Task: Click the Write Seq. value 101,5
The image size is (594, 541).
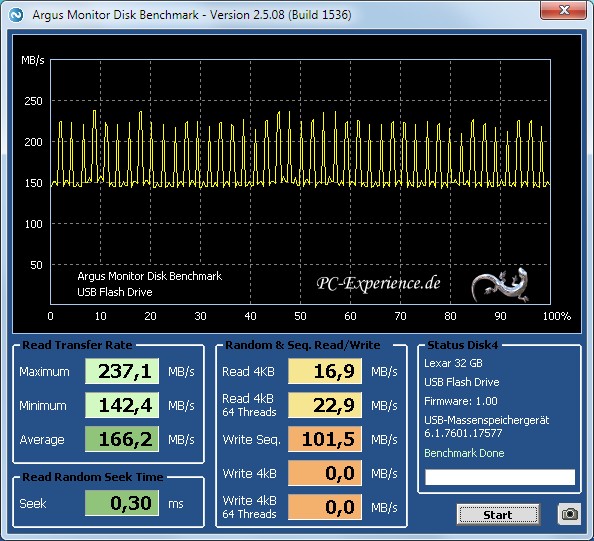Action: click(325, 439)
